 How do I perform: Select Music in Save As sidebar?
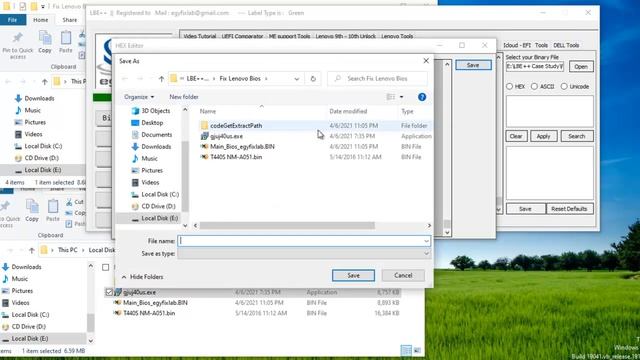(144, 158)
